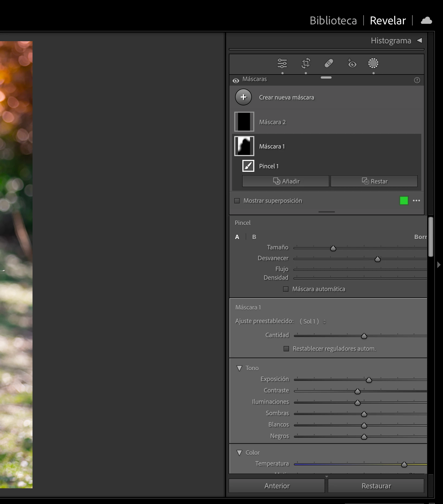Open Ajuste preestablecido Sol 1 dropdown

pyautogui.click(x=313, y=321)
